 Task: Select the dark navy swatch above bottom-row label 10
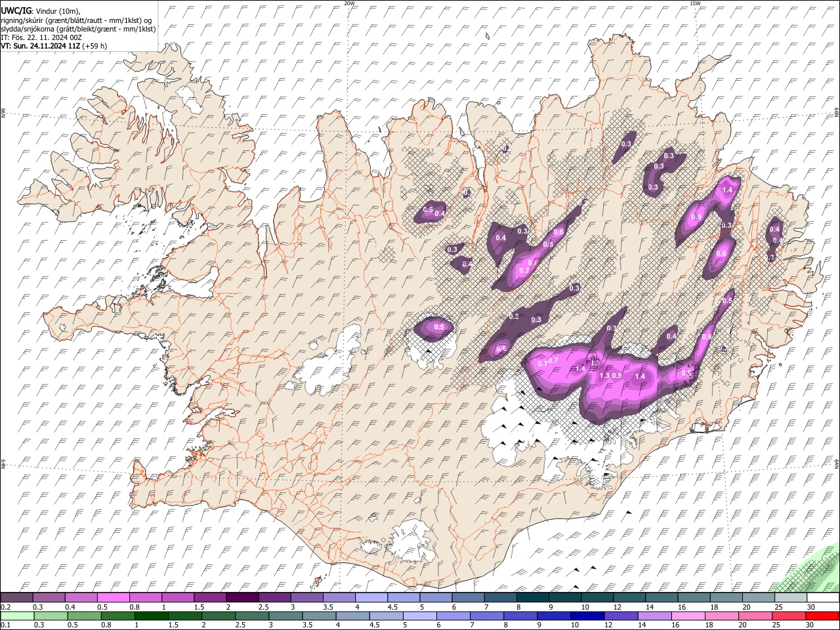[586, 616]
